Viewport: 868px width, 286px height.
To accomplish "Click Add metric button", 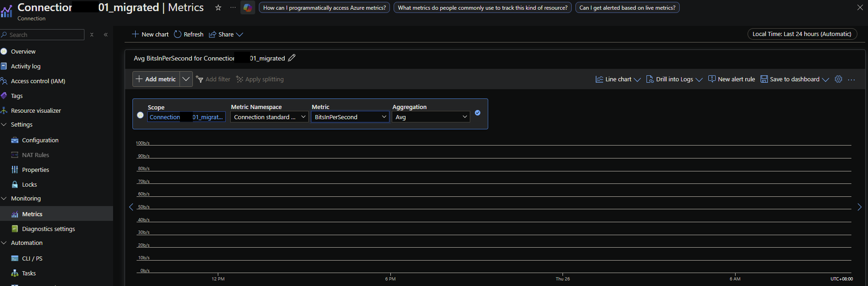I will (156, 79).
